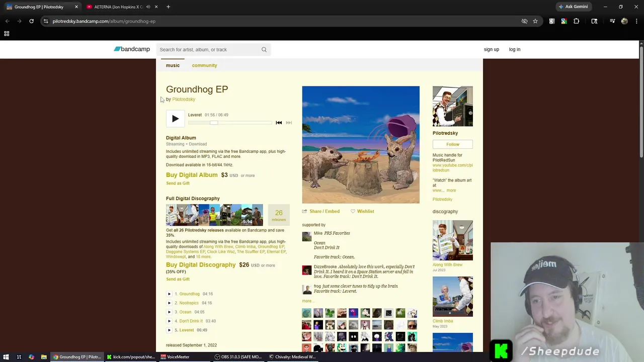Expand more supporter comments
Image resolution: width=644 pixels, height=362 pixels.
(x=307, y=301)
